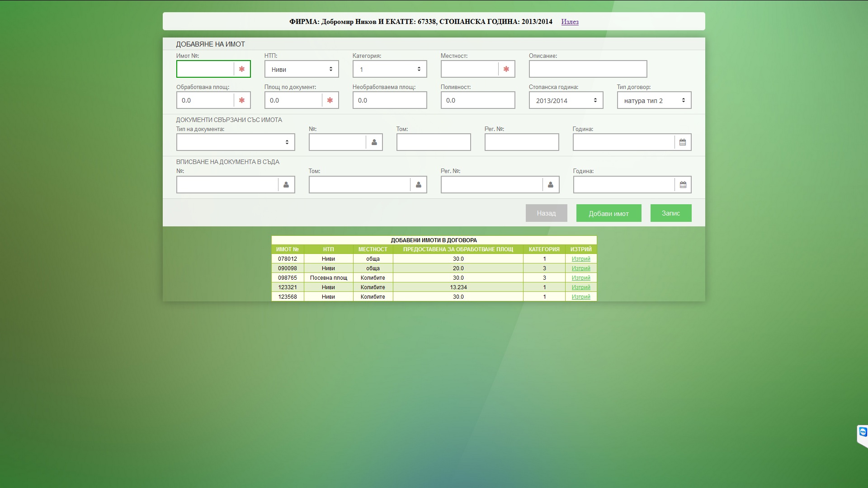868x488 pixels.
Task: Click table cell 123321
Action: pyautogui.click(x=288, y=287)
